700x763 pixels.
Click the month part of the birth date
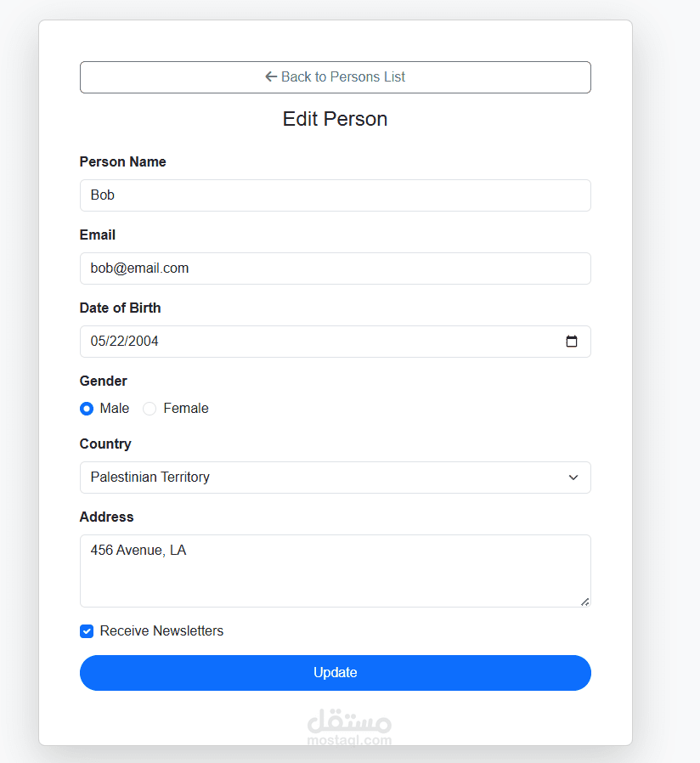pyautogui.click(x=98, y=342)
